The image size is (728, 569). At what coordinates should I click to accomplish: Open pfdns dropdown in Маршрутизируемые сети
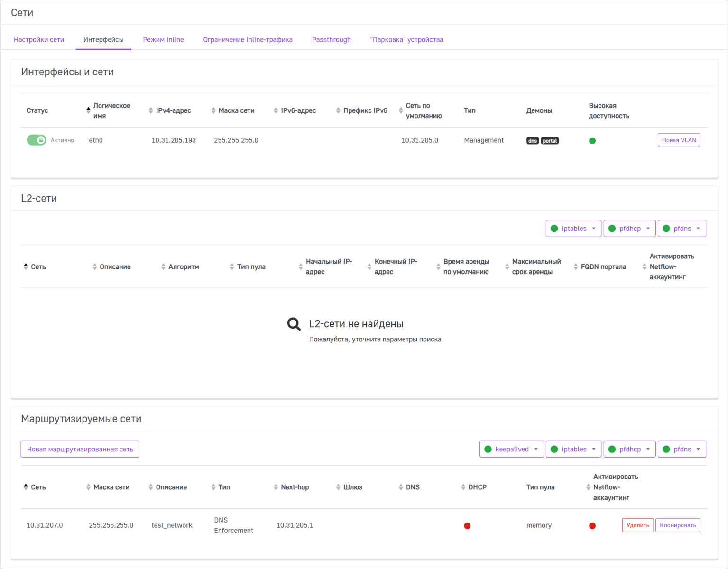pos(682,450)
